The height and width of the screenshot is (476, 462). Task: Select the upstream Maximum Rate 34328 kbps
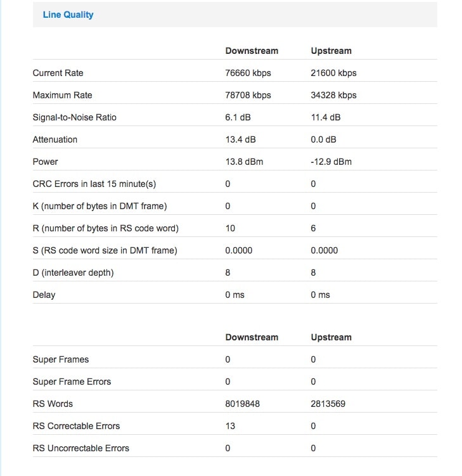pyautogui.click(x=333, y=95)
